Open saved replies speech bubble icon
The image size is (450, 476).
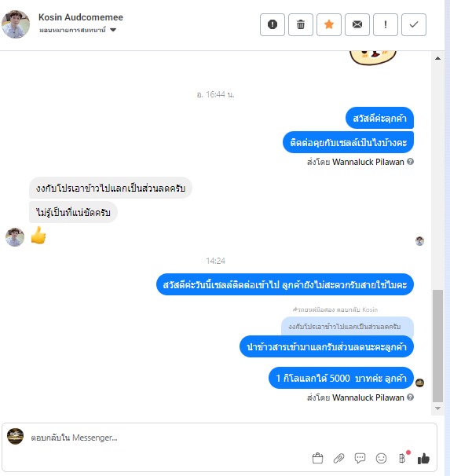(360, 458)
